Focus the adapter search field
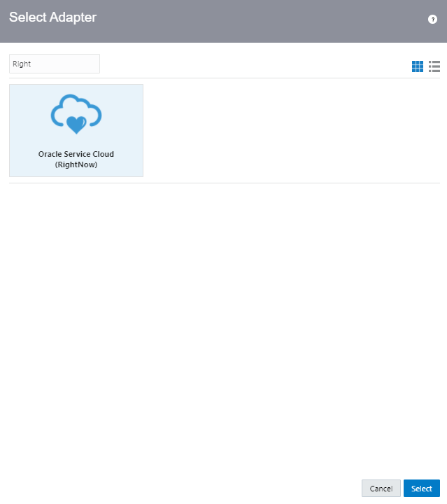Viewport: 447px width, 504px height. [x=55, y=64]
